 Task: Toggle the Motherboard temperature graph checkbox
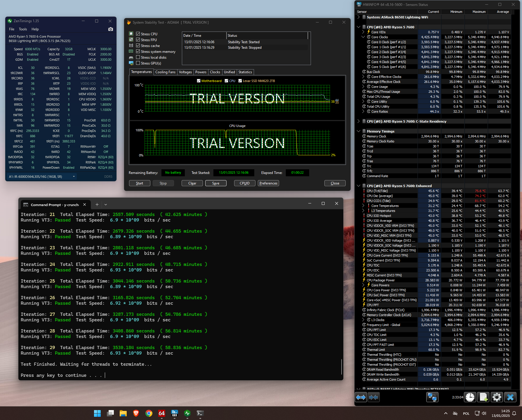(x=199, y=81)
